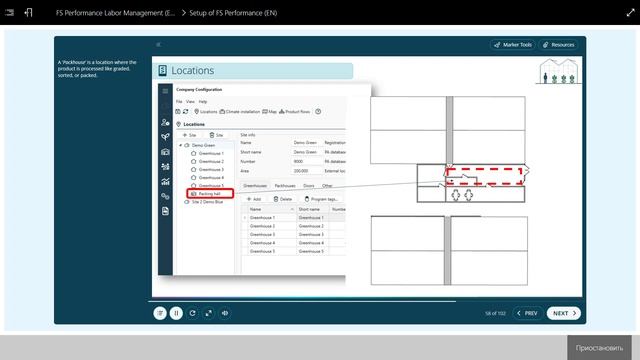Viewport: 640px width, 360px height.
Task: Select the Greenhouse 5 table row name cell
Action: coord(271,251)
